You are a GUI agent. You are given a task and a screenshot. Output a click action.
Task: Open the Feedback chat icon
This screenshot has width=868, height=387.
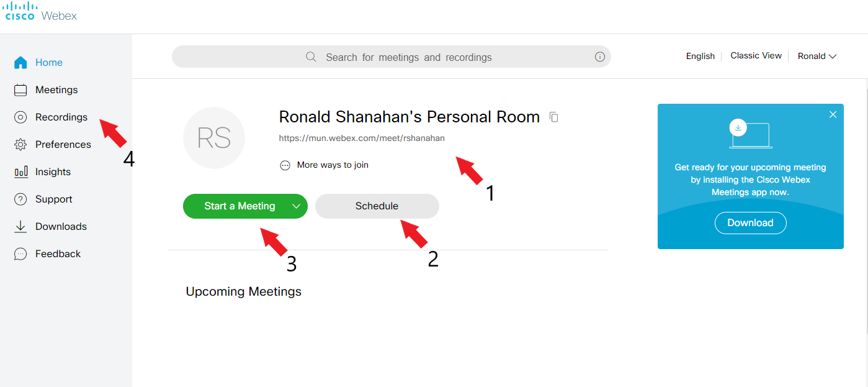pyautogui.click(x=19, y=253)
